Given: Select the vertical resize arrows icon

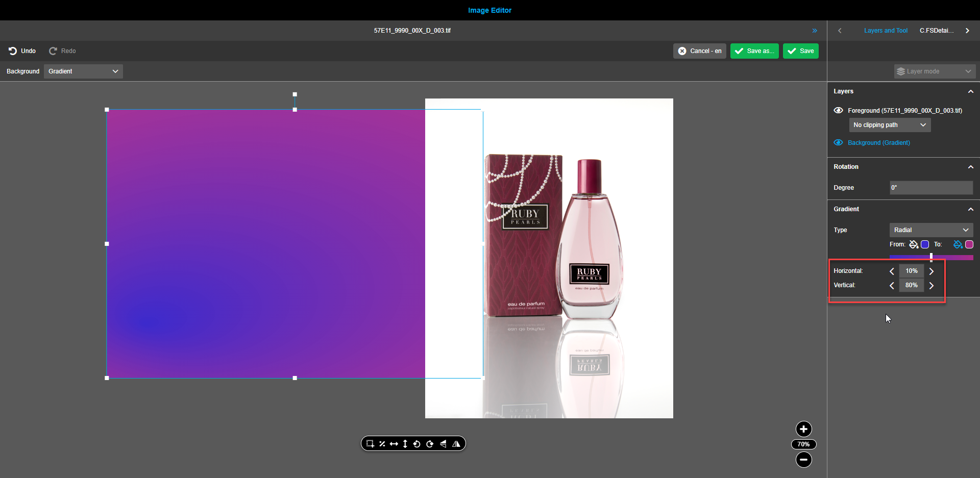Looking at the screenshot, I should (x=405, y=443).
